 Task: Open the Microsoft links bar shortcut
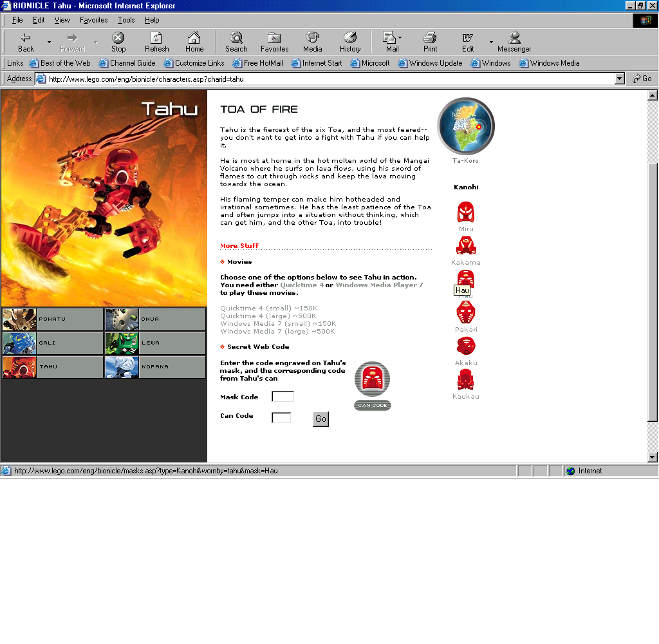(370, 63)
